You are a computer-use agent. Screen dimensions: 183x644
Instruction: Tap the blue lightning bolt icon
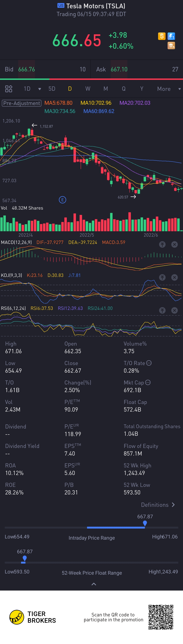click(x=171, y=36)
